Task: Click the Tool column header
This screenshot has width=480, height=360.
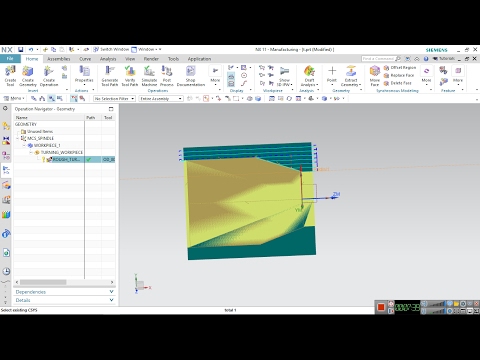Action: 108,117
